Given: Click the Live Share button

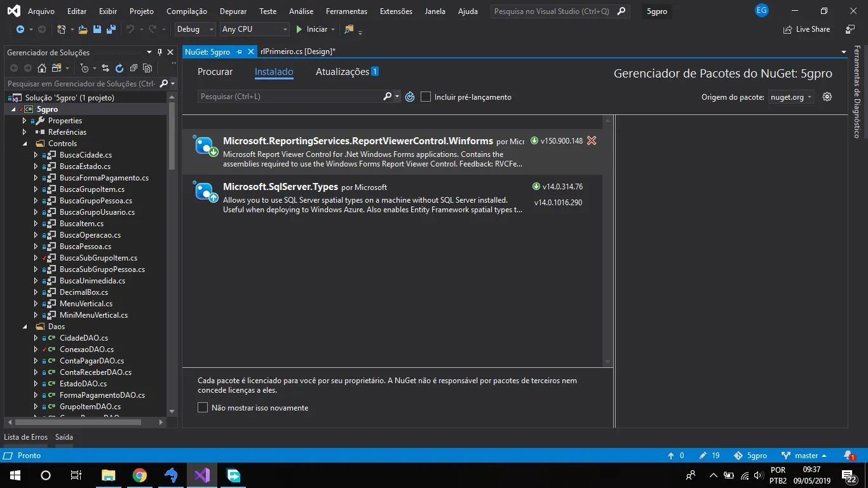Looking at the screenshot, I should point(807,29).
